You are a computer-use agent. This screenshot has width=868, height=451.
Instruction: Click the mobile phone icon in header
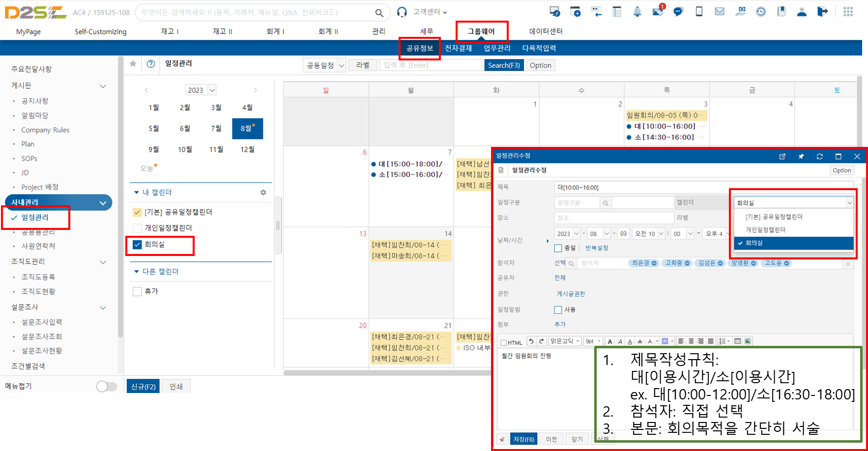pyautogui.click(x=699, y=12)
